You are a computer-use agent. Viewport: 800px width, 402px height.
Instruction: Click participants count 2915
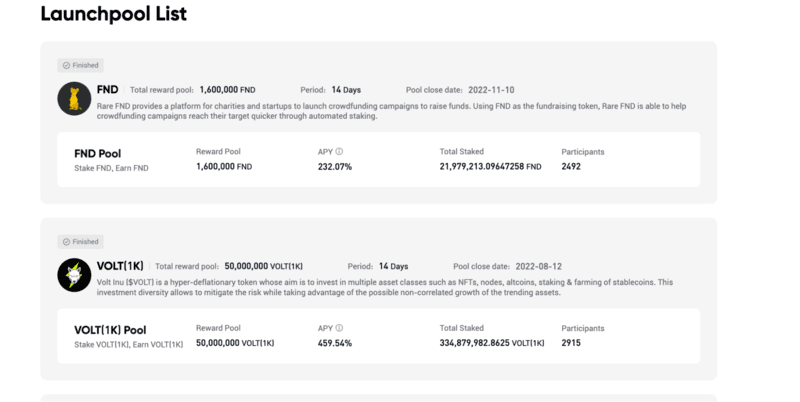click(571, 343)
